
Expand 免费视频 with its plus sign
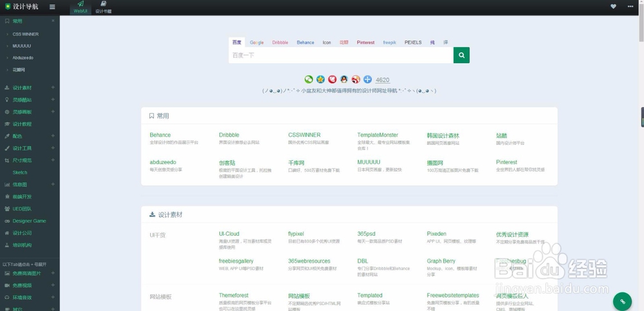pos(53,285)
